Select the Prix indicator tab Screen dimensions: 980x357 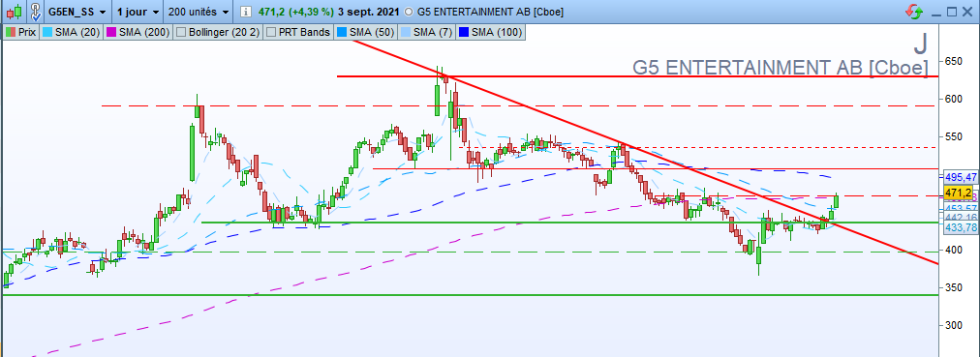[21, 32]
